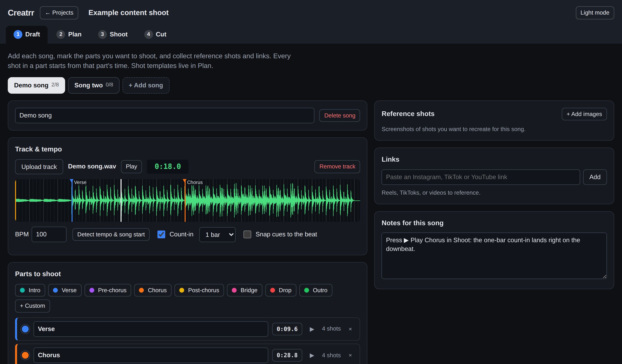Image resolution: width=622 pixels, height=364 pixels.
Task: Add a new song
Action: pyautogui.click(x=146, y=85)
